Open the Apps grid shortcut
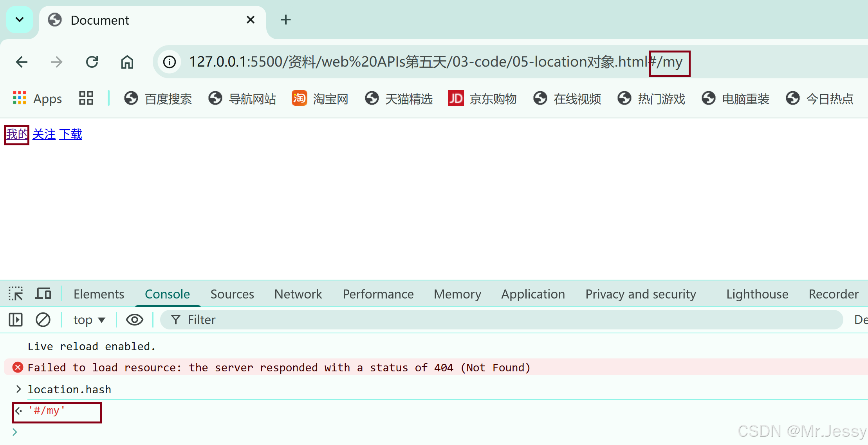868x445 pixels. [37, 99]
